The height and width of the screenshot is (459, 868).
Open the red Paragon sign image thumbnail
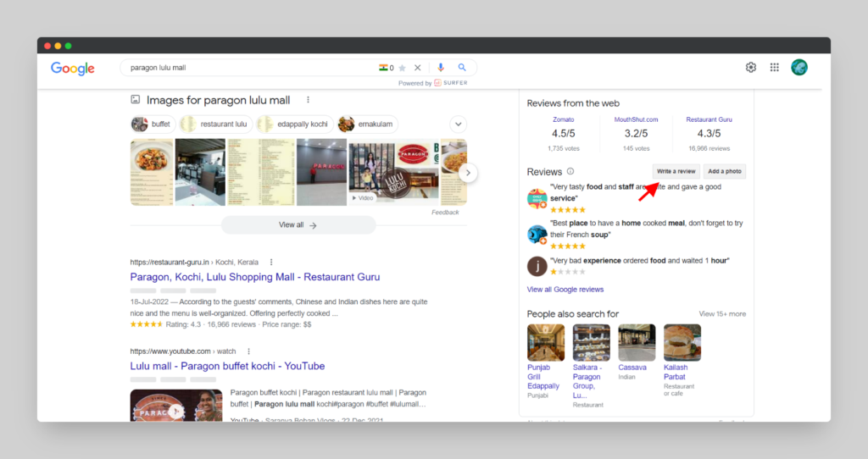click(x=321, y=172)
